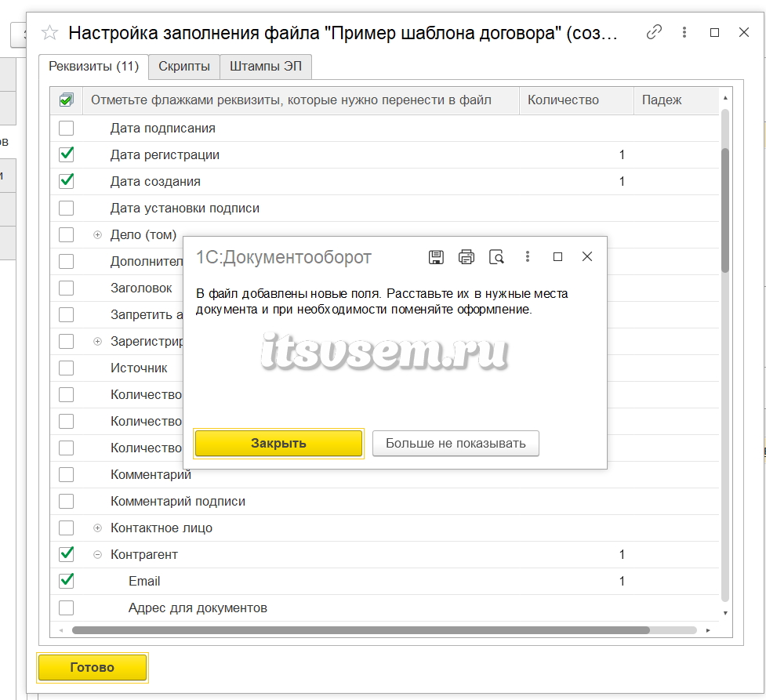Select the Email child row text
The width and height of the screenshot is (766, 700).
[x=144, y=582]
